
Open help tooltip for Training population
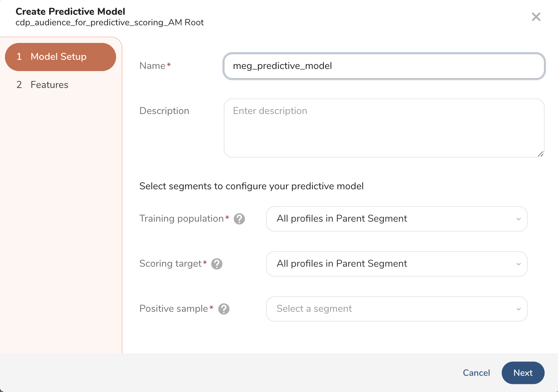pos(239,219)
